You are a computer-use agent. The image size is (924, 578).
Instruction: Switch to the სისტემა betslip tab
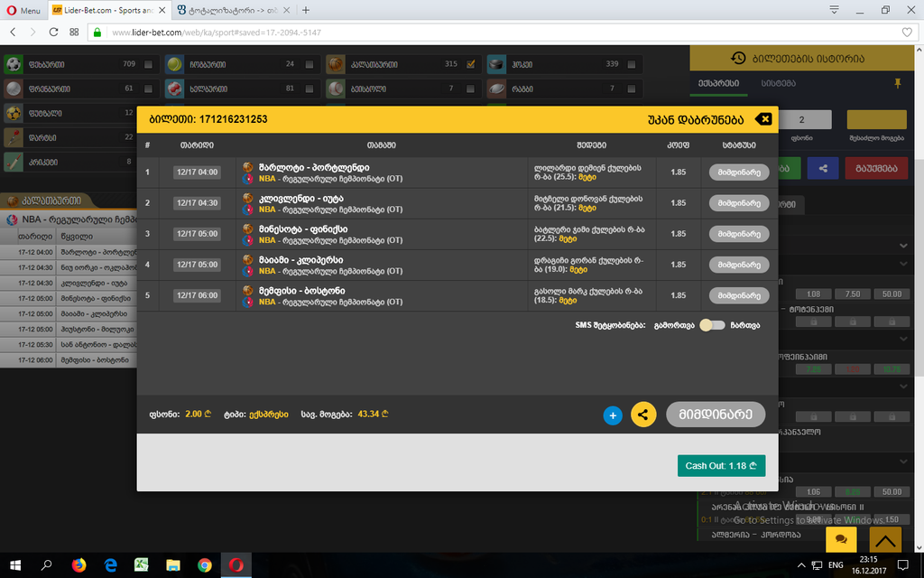click(779, 83)
